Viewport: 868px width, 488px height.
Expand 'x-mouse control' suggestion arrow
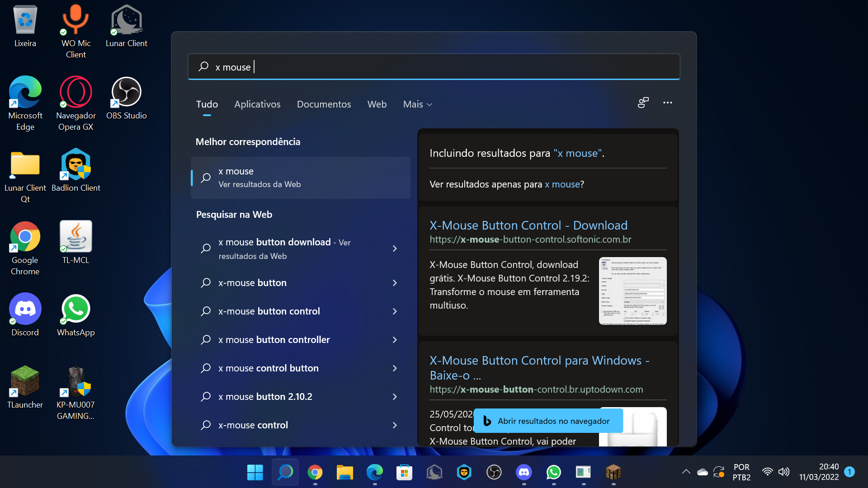tap(395, 425)
